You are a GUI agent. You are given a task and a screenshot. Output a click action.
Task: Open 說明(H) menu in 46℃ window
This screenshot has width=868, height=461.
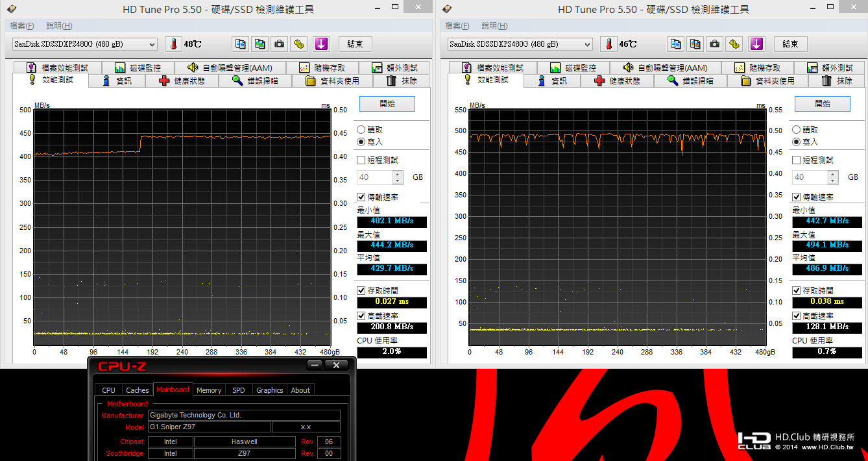click(494, 26)
